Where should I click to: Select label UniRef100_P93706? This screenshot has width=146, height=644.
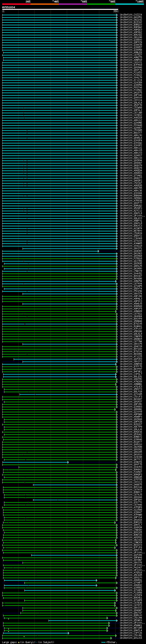pyautogui.click(x=131, y=87)
